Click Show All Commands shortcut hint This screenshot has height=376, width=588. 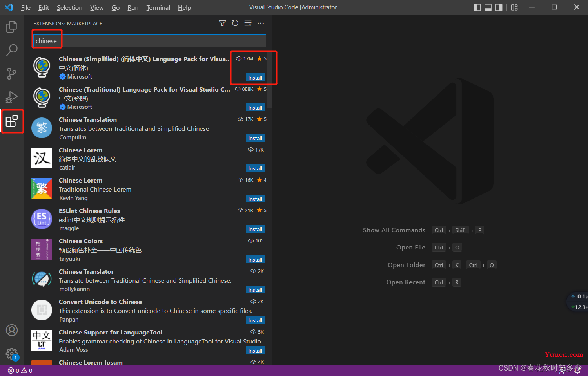click(x=394, y=230)
